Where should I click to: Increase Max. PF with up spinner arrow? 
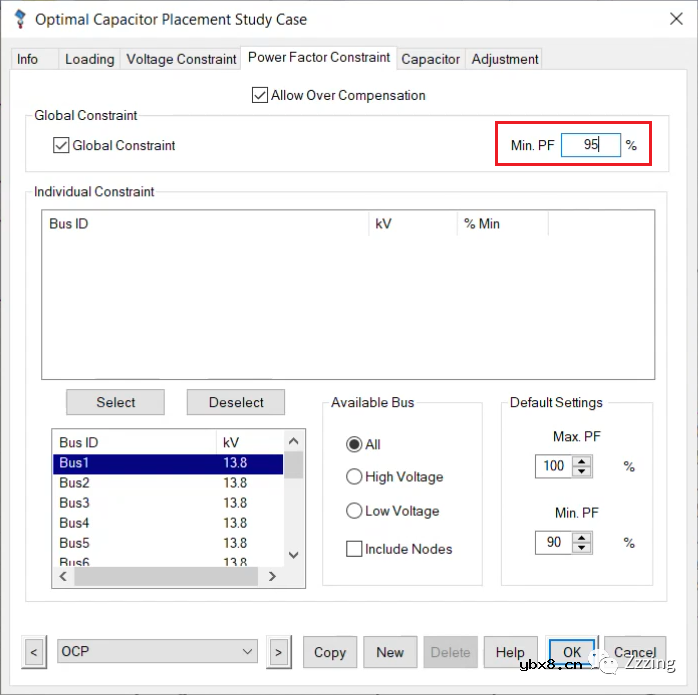(583, 460)
